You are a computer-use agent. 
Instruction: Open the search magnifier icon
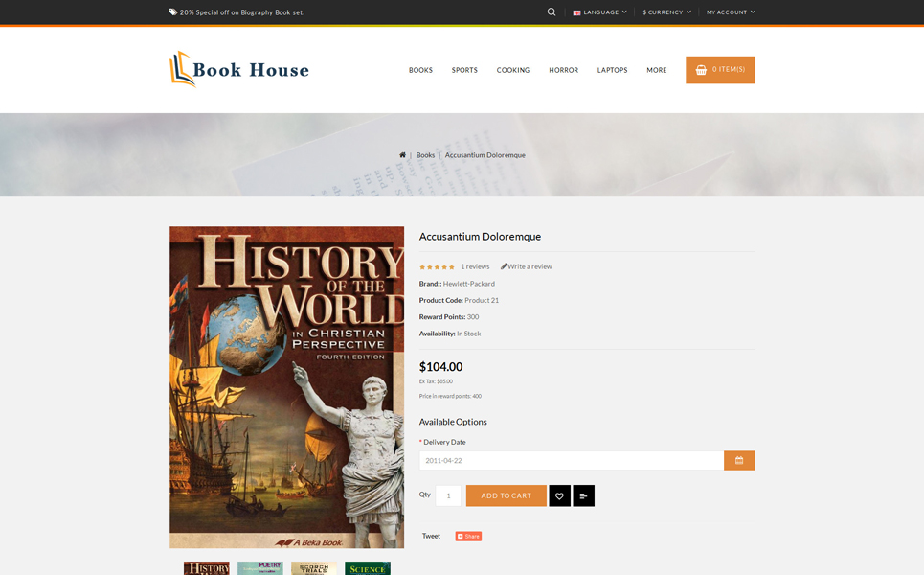point(551,11)
